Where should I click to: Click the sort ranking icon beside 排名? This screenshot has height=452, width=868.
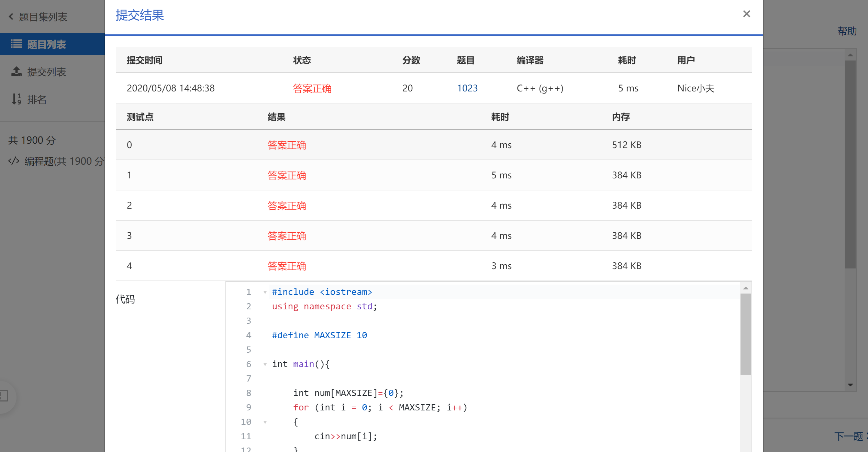(16, 99)
